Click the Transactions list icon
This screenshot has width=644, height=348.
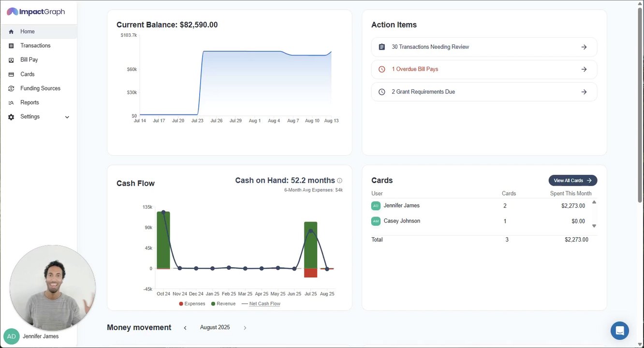11,46
